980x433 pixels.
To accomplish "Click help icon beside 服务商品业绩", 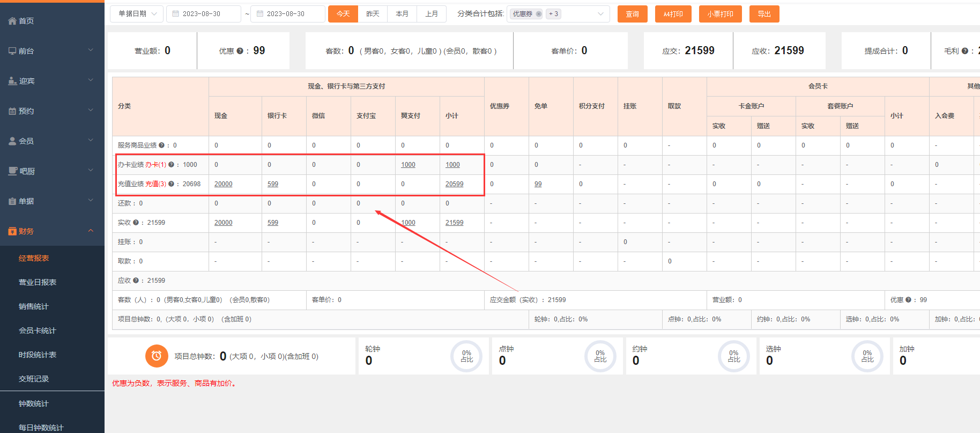I will (161, 145).
